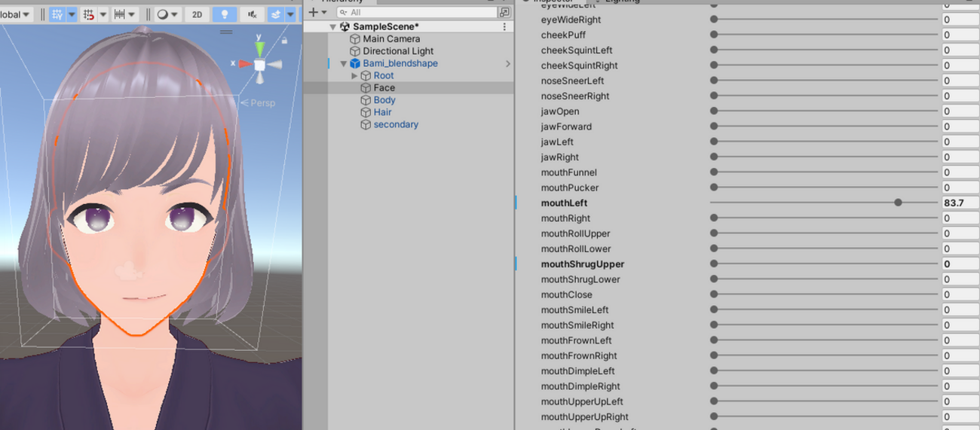This screenshot has width=980, height=430.
Task: Click the mouthRollLower value field
Action: tap(960, 249)
